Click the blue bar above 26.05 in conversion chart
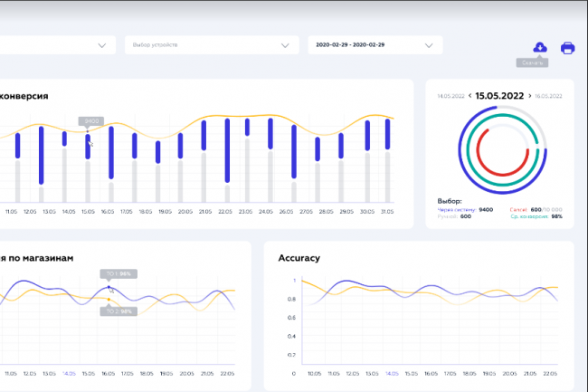Screen dimensions: 588x392 [294, 151]
